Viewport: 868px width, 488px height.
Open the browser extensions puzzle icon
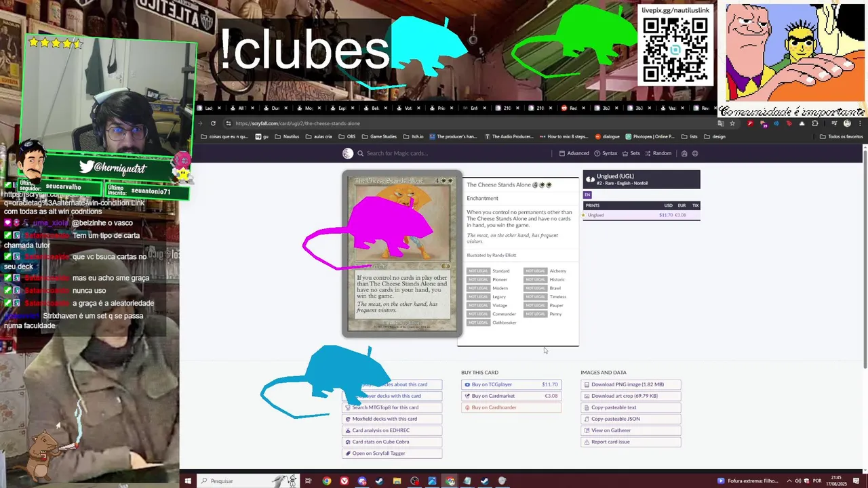[815, 123]
